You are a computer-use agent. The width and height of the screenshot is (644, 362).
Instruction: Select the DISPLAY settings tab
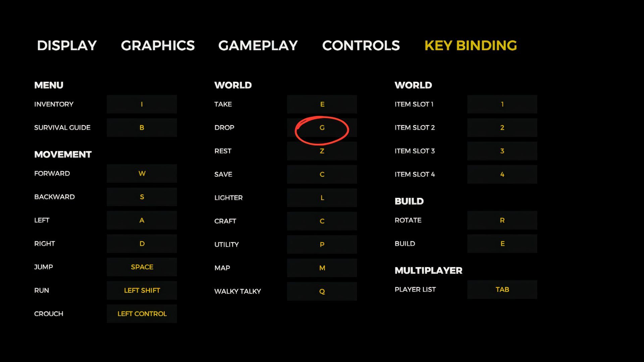tap(67, 45)
